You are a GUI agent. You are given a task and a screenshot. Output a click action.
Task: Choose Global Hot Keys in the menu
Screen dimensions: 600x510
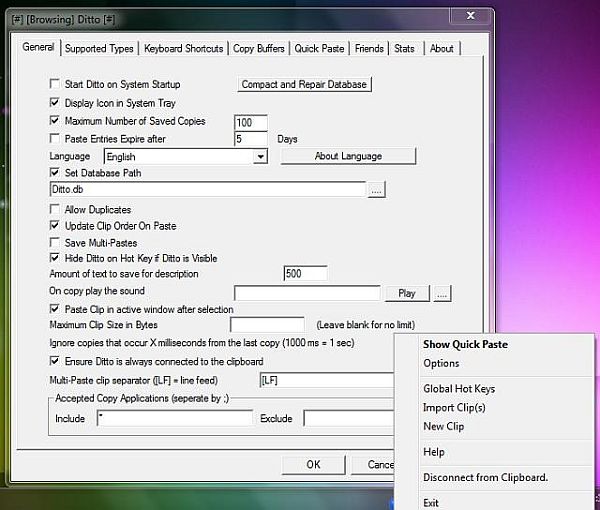(x=458, y=389)
